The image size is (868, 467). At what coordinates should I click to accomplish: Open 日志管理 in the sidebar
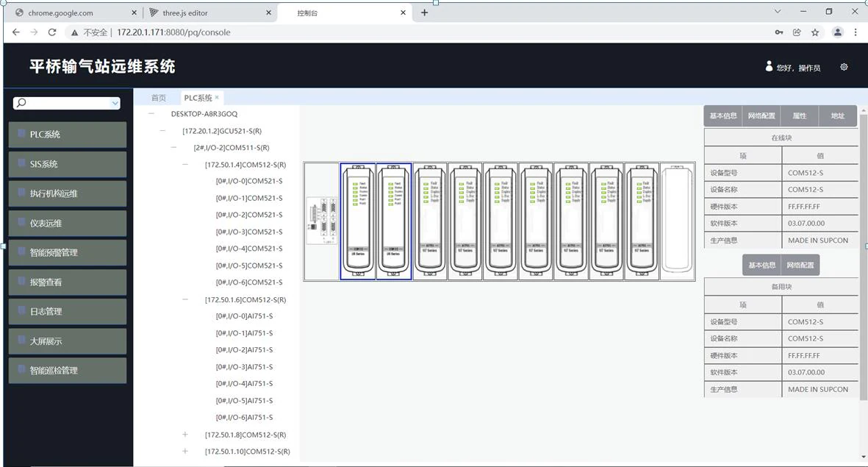tap(68, 311)
